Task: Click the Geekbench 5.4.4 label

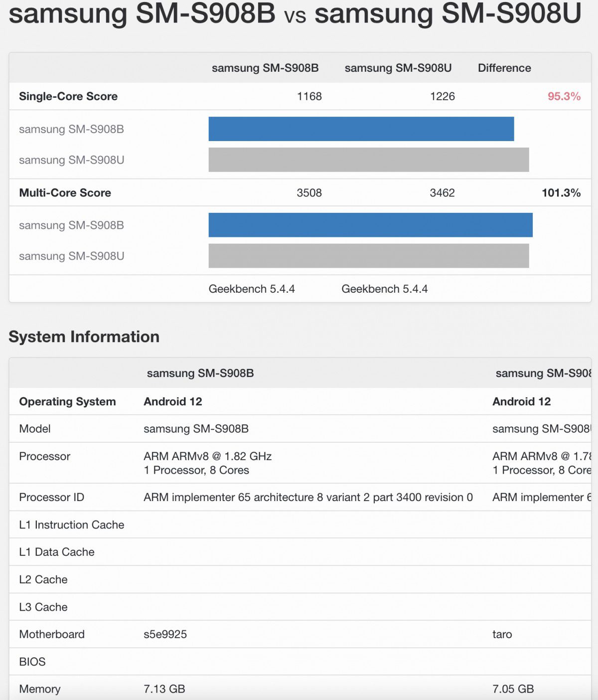Action: (x=252, y=289)
